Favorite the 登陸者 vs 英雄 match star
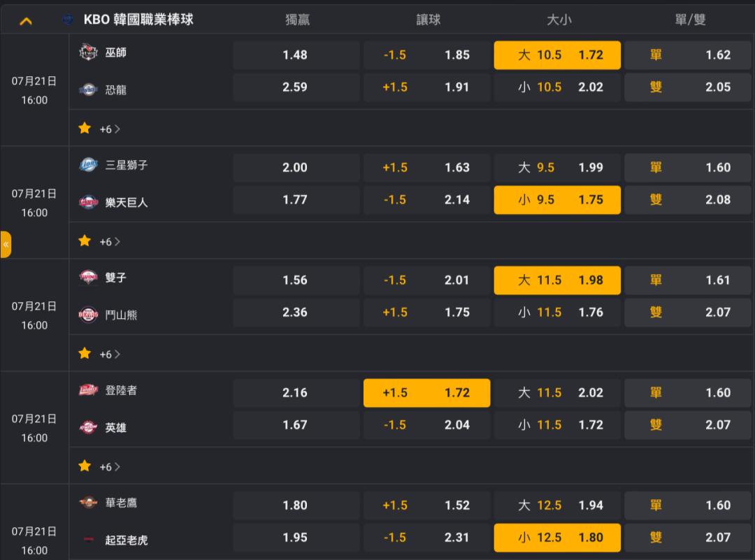This screenshot has width=755, height=560. pos(85,466)
